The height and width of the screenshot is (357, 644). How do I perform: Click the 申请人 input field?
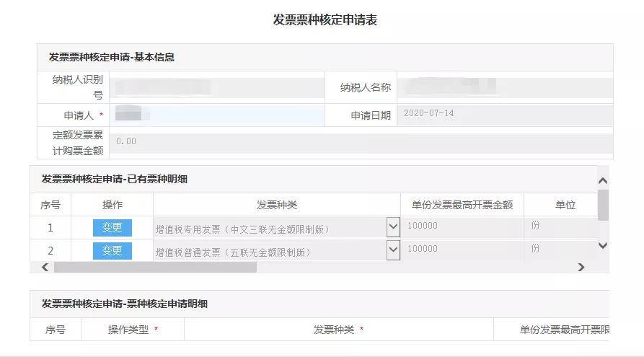click(217, 115)
